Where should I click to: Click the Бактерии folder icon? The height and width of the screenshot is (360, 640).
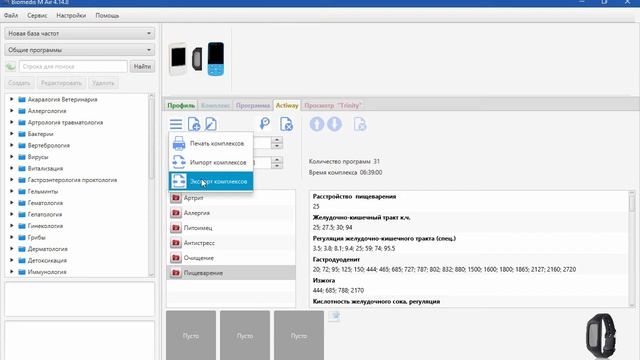coord(22,134)
